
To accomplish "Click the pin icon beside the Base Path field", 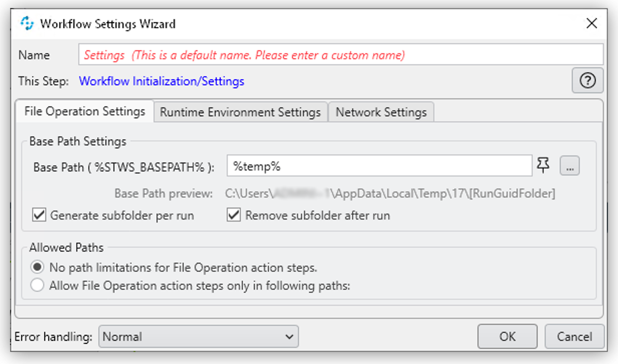I will (x=543, y=165).
